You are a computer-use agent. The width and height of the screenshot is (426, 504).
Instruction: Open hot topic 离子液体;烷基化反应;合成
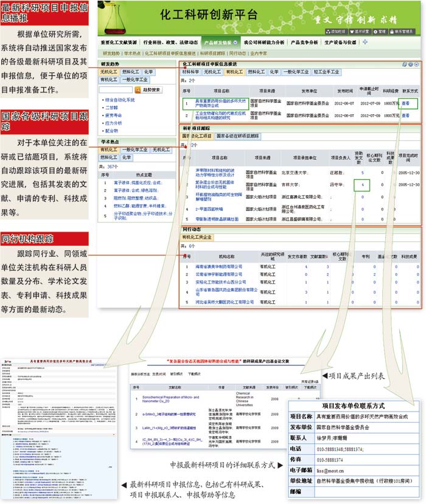pos(138,183)
